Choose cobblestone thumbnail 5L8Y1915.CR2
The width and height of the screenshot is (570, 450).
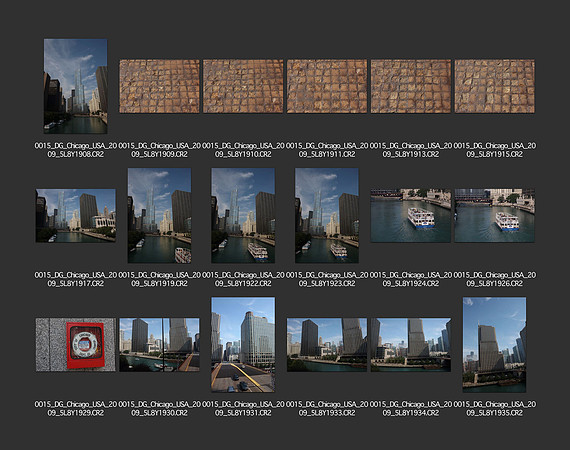495,87
